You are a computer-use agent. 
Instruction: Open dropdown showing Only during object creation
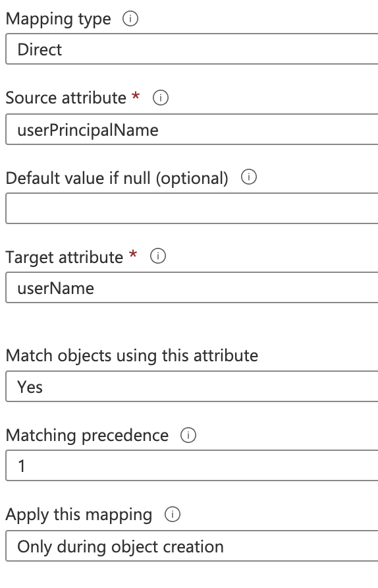192,546
